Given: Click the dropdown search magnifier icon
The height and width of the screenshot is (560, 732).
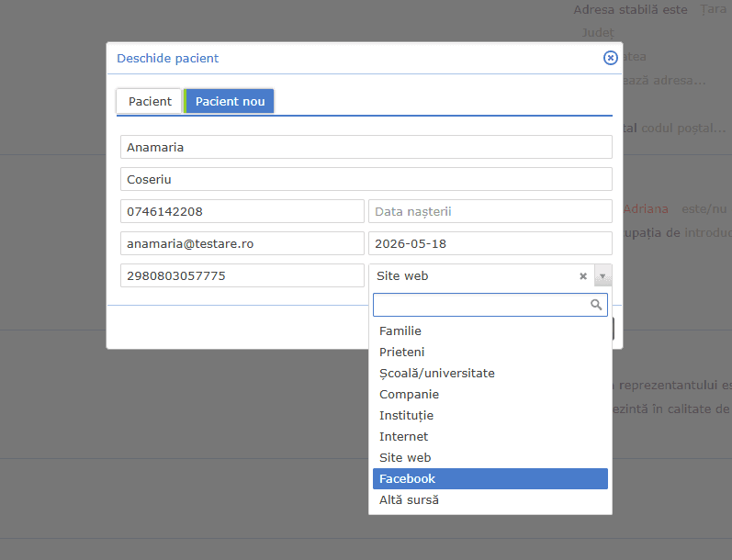Looking at the screenshot, I should tap(596, 305).
